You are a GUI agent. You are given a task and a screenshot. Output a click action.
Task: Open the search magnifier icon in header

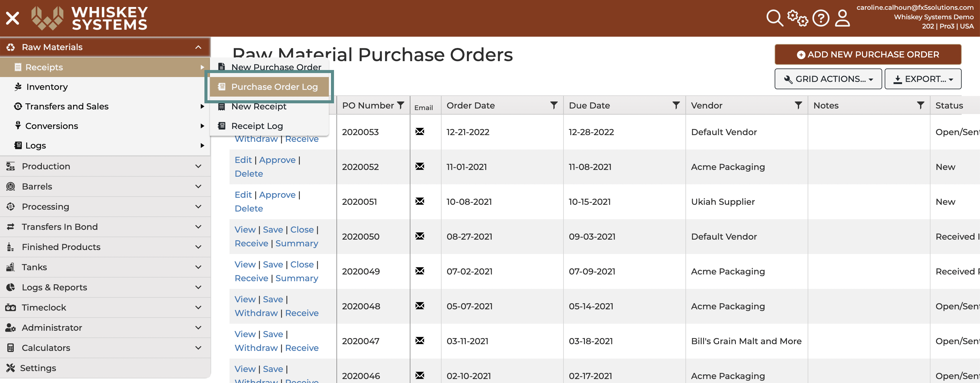coord(775,18)
